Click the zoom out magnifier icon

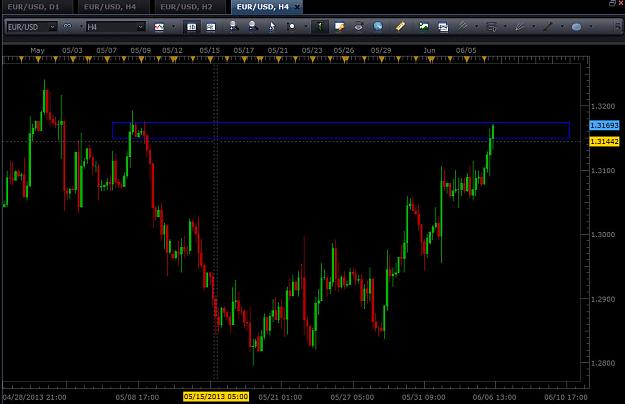point(253,27)
